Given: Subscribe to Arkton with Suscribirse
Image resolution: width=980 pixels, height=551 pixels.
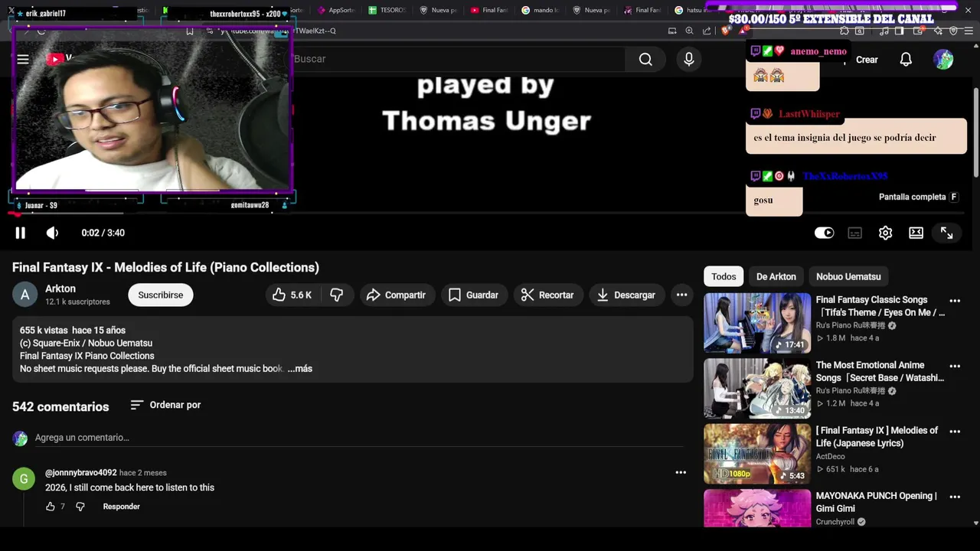Looking at the screenshot, I should [x=161, y=295].
